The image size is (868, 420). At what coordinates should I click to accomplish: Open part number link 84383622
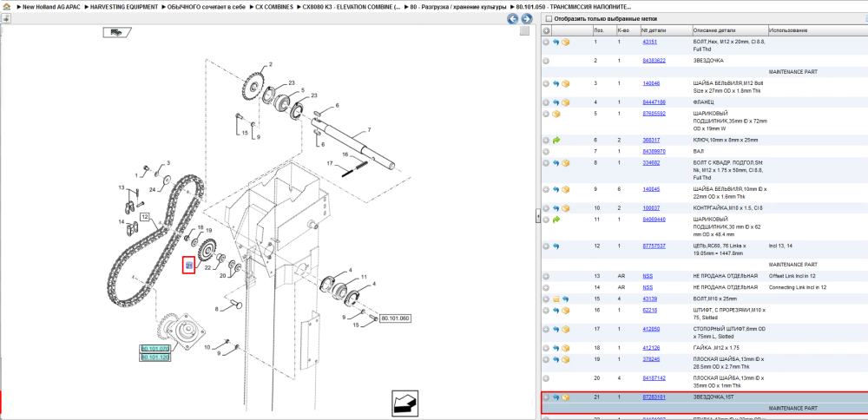click(654, 61)
